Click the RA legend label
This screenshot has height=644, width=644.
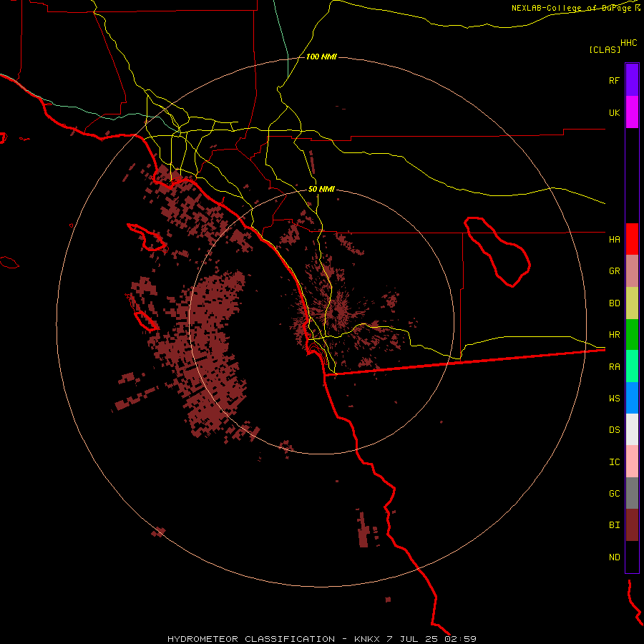(614, 366)
